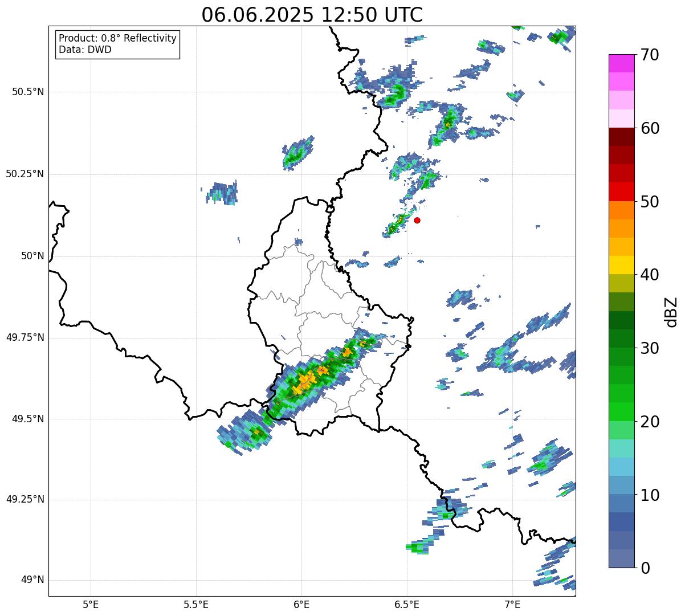Click the 49.25°N latitude label
The image size is (685, 616).
[x=25, y=500]
